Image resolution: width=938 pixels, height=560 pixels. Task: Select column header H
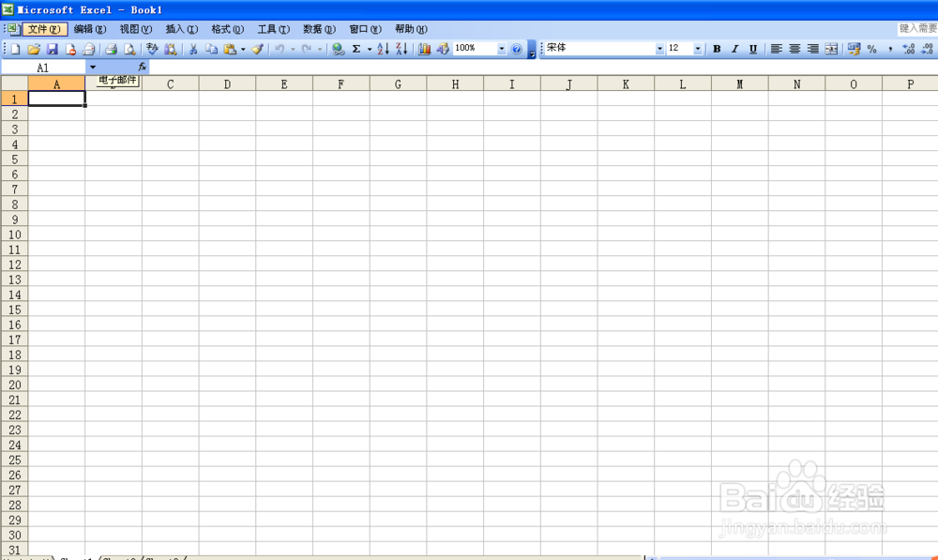pyautogui.click(x=455, y=83)
